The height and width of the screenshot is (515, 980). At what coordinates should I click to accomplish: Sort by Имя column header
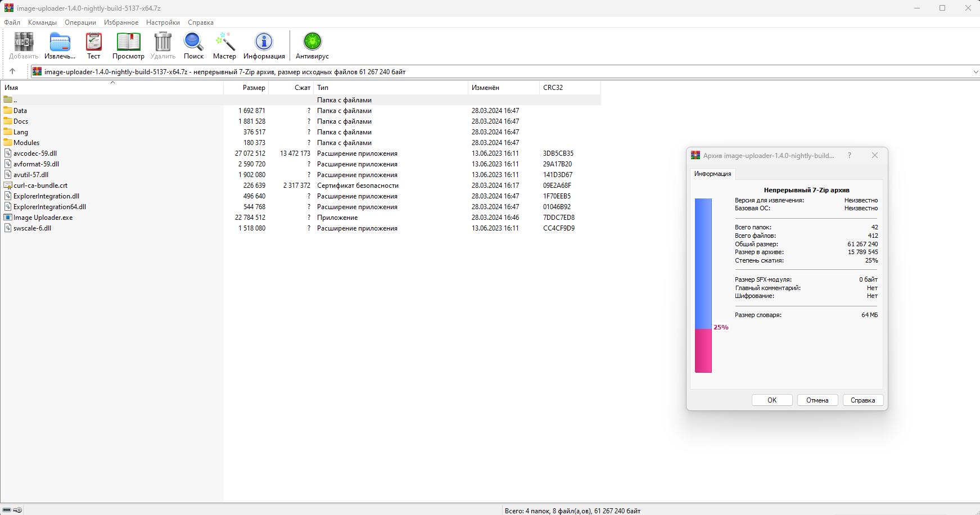[112, 88]
